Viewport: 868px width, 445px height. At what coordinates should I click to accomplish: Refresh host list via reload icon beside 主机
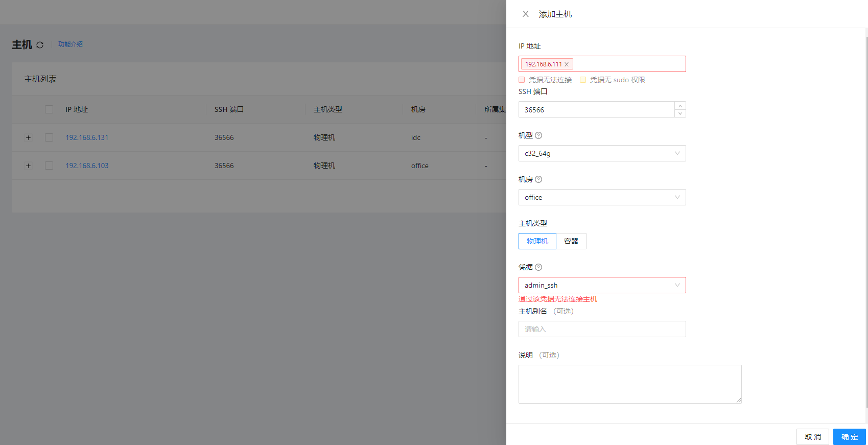(x=40, y=45)
